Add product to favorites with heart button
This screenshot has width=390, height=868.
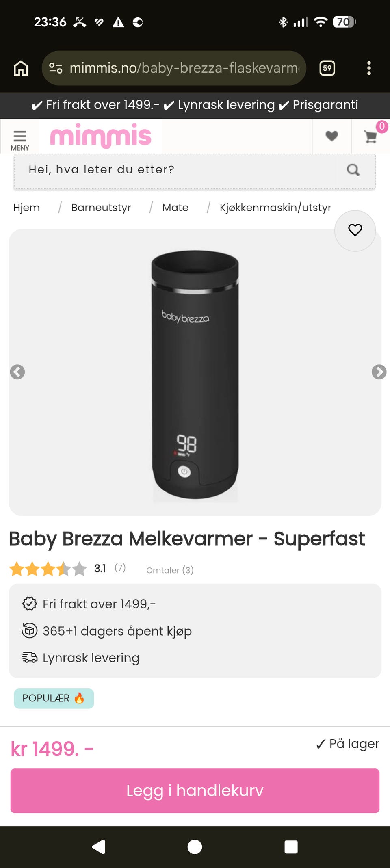point(355,230)
